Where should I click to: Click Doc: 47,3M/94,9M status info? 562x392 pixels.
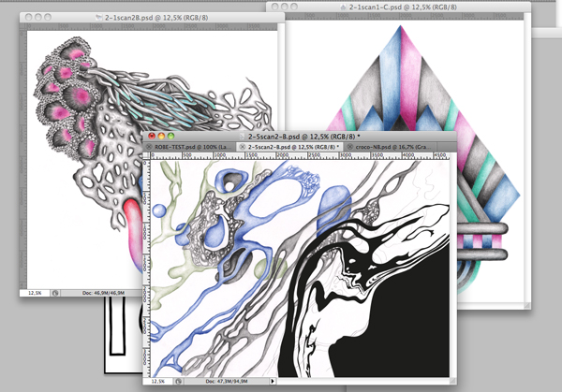click(x=227, y=382)
